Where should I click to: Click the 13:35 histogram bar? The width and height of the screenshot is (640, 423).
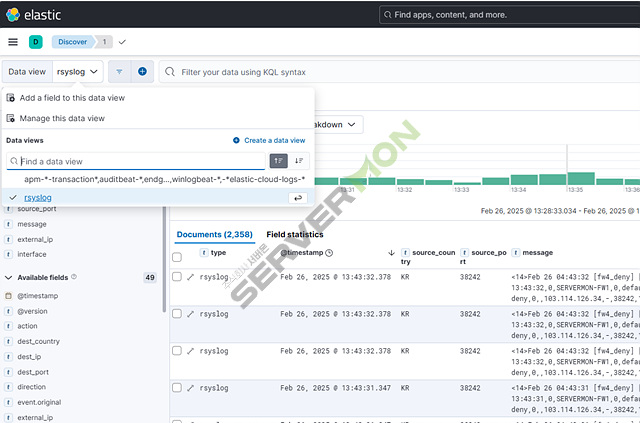click(581, 179)
